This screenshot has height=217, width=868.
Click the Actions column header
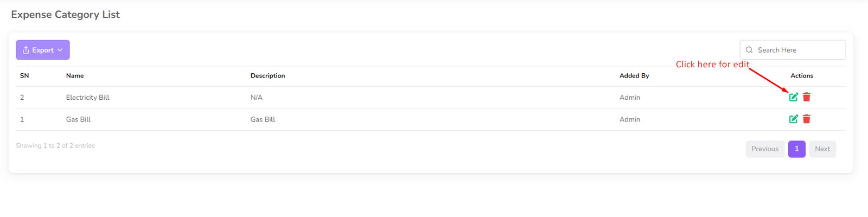[801, 76]
